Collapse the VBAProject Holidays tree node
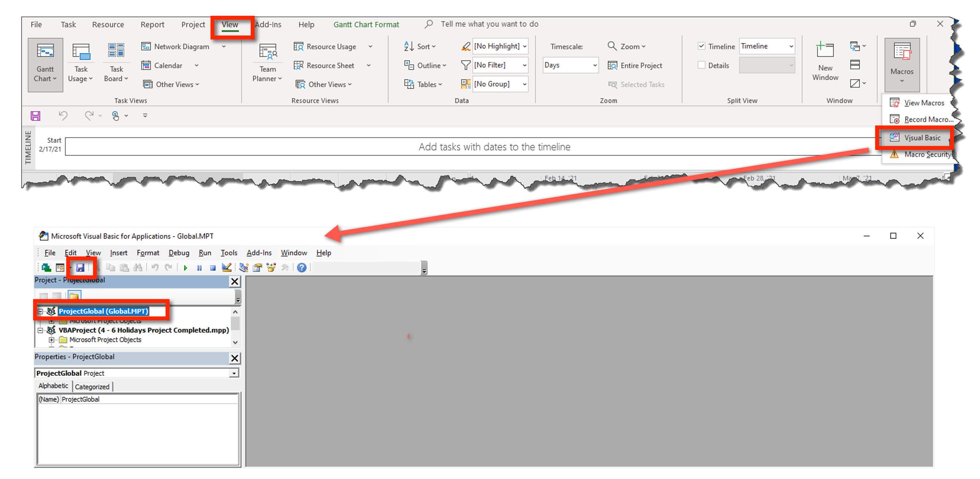Viewport: 980px width, 479px height. click(40, 331)
